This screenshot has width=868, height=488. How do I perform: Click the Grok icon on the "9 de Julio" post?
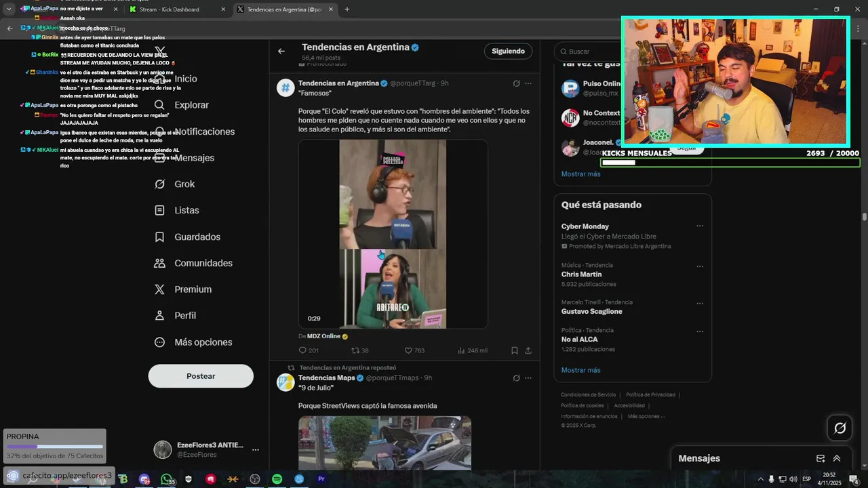(516, 378)
